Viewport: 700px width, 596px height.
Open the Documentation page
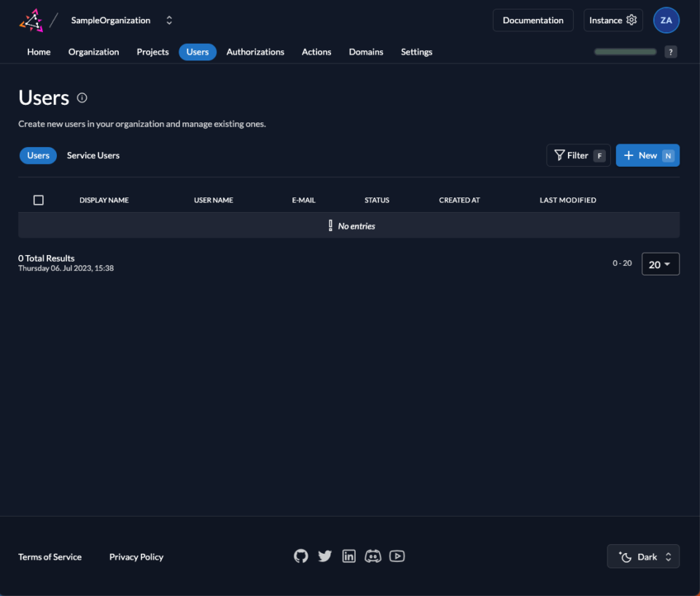tap(533, 20)
